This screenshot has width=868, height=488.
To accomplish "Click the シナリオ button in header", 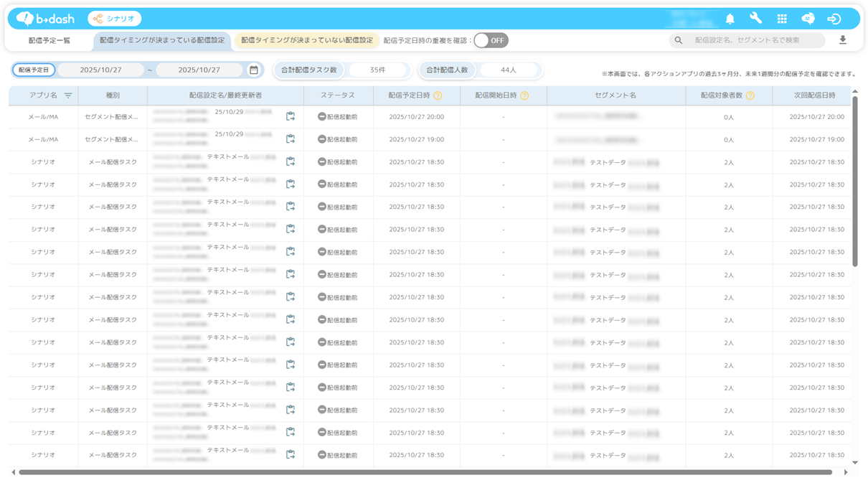I will (115, 19).
